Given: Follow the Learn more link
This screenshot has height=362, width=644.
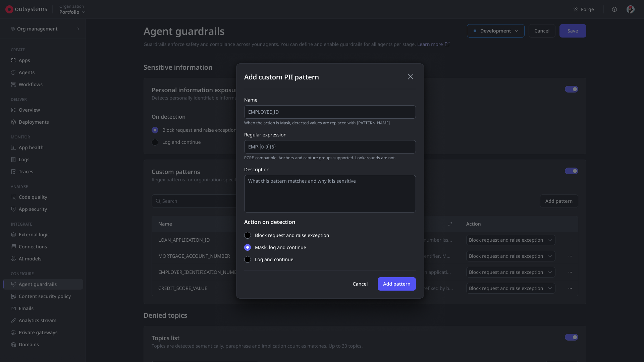Looking at the screenshot, I should (433, 44).
